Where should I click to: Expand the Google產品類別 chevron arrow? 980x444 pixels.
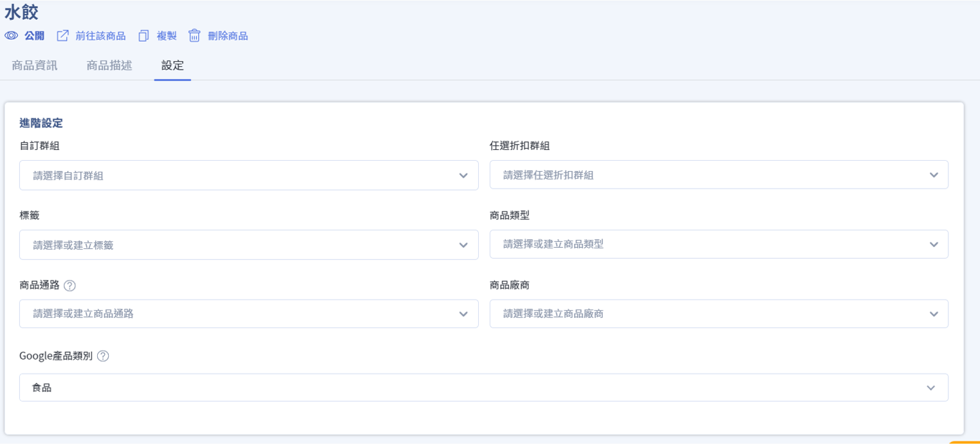930,387
